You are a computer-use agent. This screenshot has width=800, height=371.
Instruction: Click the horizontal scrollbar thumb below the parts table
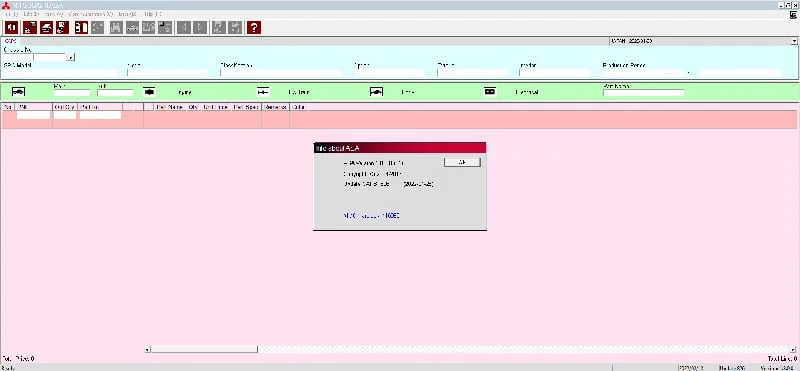click(204, 350)
